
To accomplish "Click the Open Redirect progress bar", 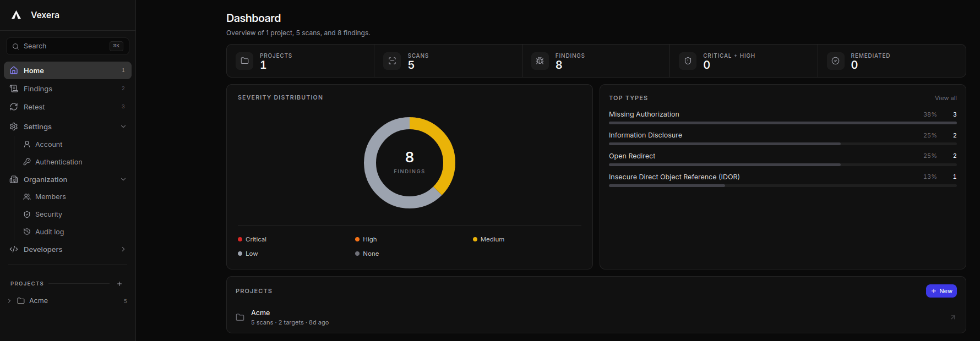I will 783,165.
